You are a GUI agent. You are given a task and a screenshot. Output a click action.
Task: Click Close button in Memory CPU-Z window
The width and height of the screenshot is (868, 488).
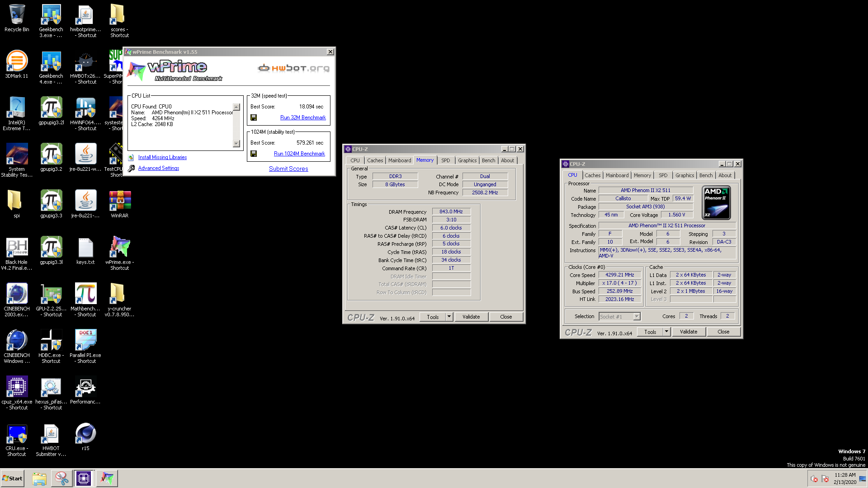pyautogui.click(x=506, y=317)
